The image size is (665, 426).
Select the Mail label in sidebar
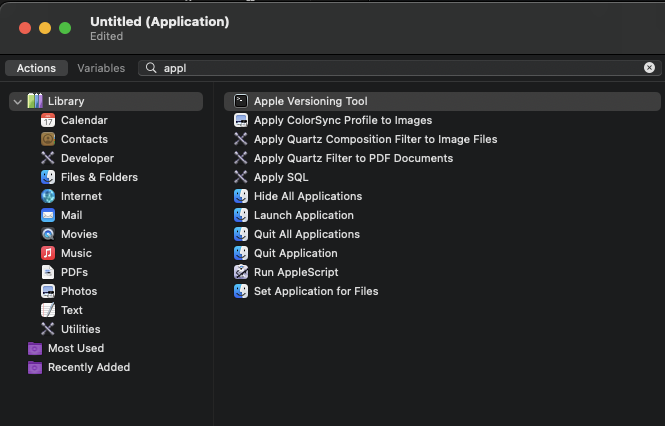click(x=72, y=215)
